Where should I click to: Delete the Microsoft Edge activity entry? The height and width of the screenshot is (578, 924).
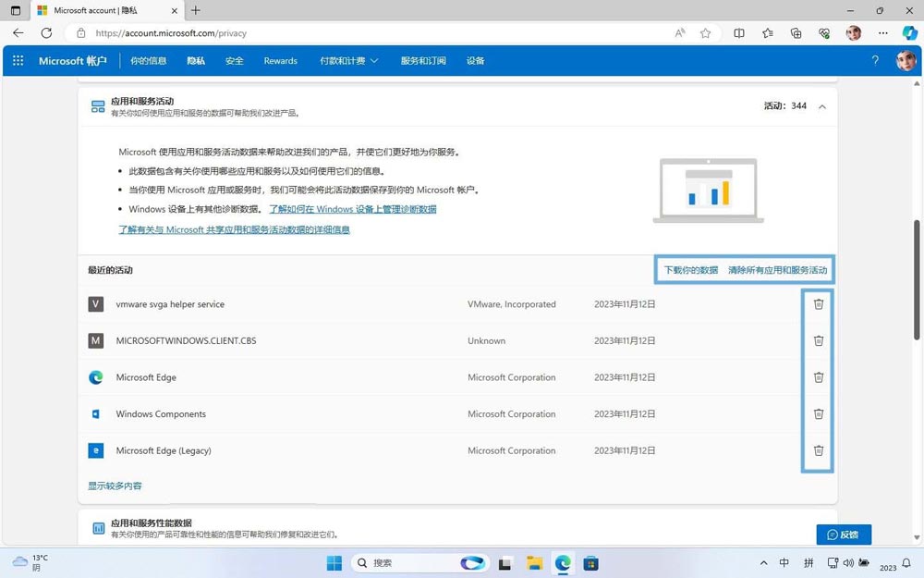pyautogui.click(x=818, y=377)
